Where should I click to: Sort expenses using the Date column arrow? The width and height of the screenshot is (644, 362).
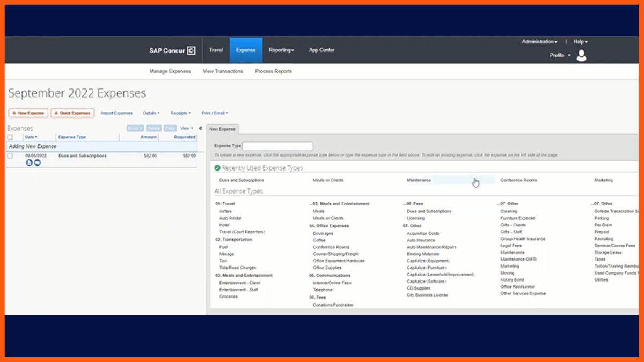[36, 137]
